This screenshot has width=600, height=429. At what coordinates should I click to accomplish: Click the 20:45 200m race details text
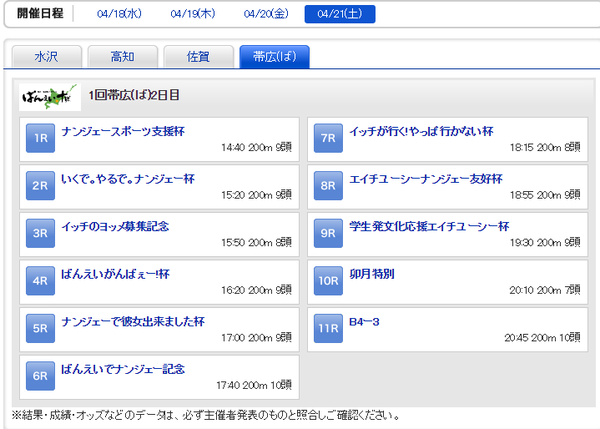tap(542, 338)
